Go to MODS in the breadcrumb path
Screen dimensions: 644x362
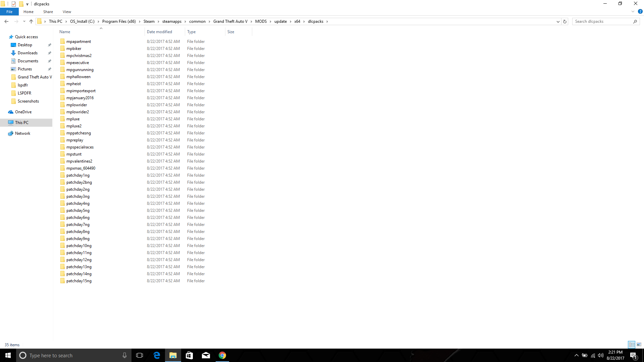[261, 21]
